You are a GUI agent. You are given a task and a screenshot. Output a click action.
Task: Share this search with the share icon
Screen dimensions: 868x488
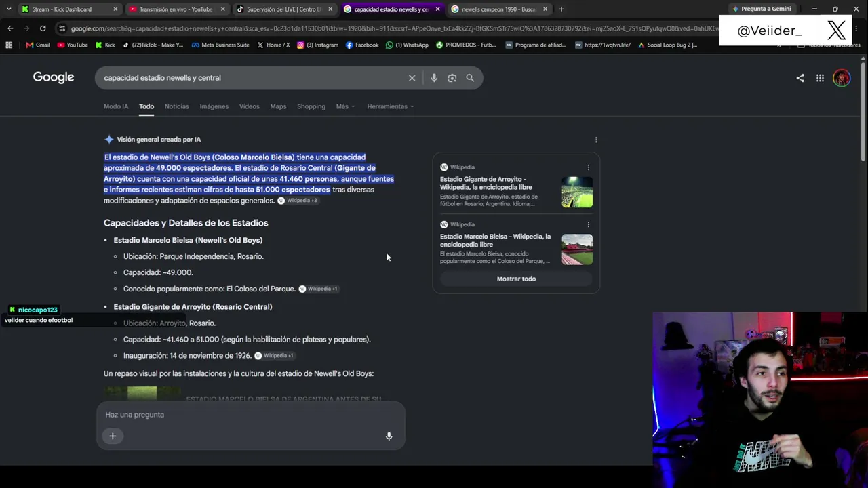tap(800, 78)
